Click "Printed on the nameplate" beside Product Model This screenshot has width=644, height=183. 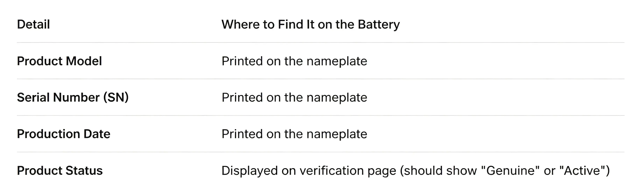click(295, 61)
